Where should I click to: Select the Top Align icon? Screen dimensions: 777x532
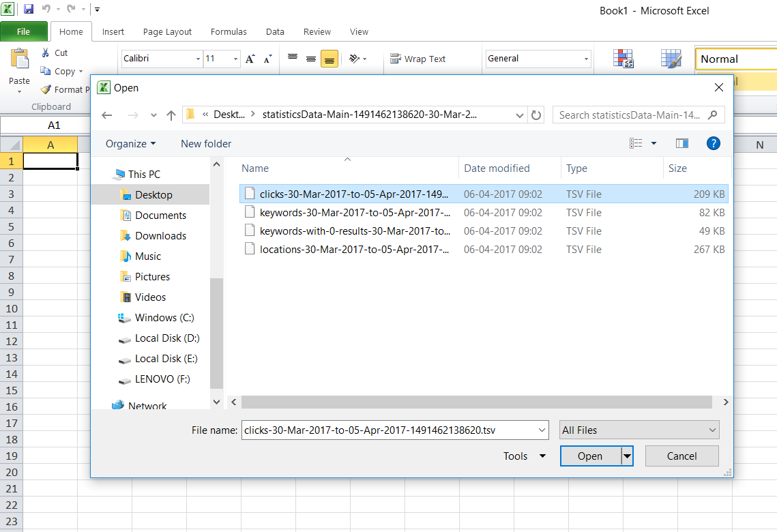coord(293,59)
